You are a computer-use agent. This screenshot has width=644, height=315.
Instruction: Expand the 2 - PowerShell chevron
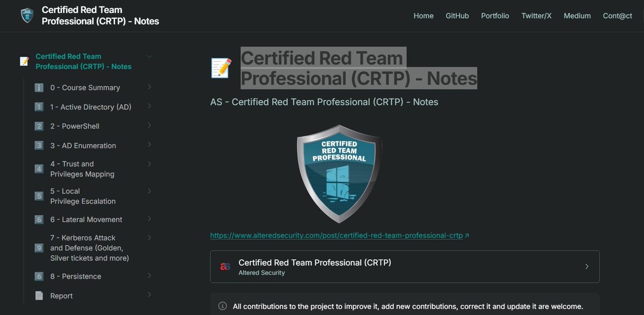(149, 126)
